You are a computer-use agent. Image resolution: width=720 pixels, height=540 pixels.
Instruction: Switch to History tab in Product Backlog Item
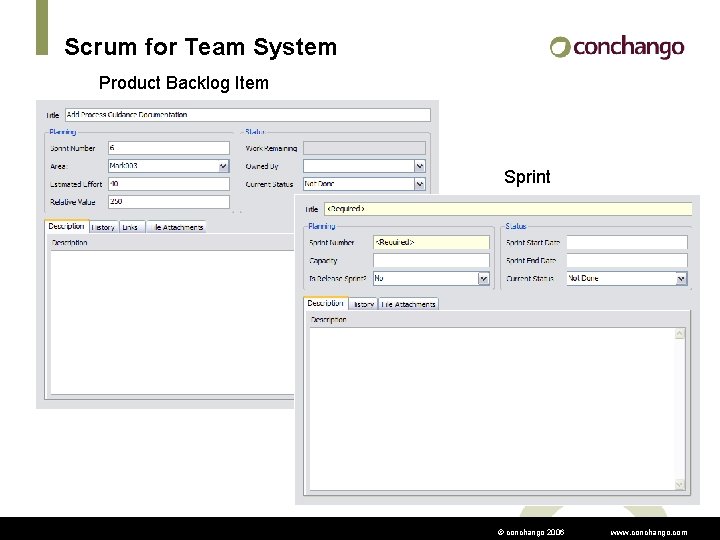tap(104, 227)
